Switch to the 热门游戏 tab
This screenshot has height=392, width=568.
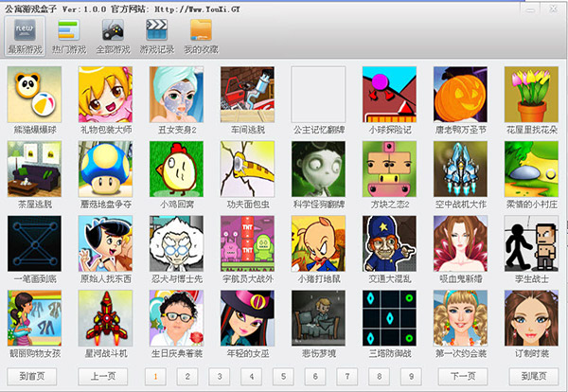coord(69,36)
